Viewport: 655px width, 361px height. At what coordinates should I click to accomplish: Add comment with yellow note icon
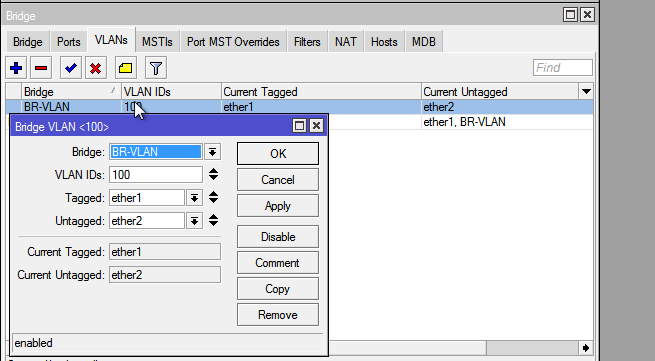[126, 68]
